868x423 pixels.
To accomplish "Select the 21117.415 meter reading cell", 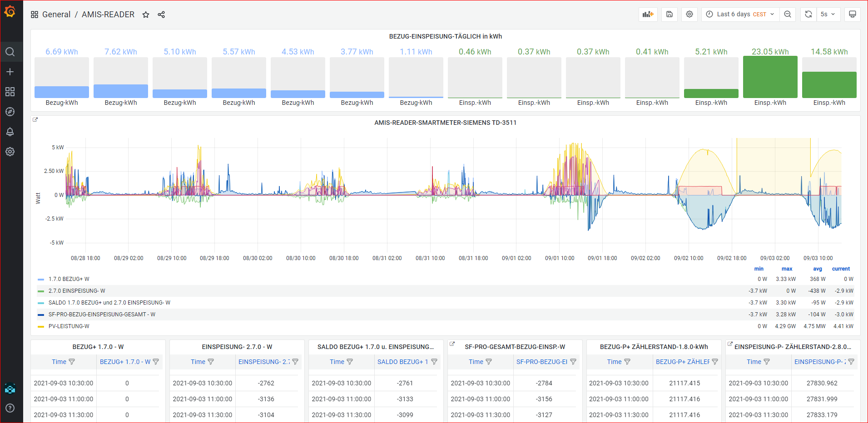I will (x=684, y=383).
